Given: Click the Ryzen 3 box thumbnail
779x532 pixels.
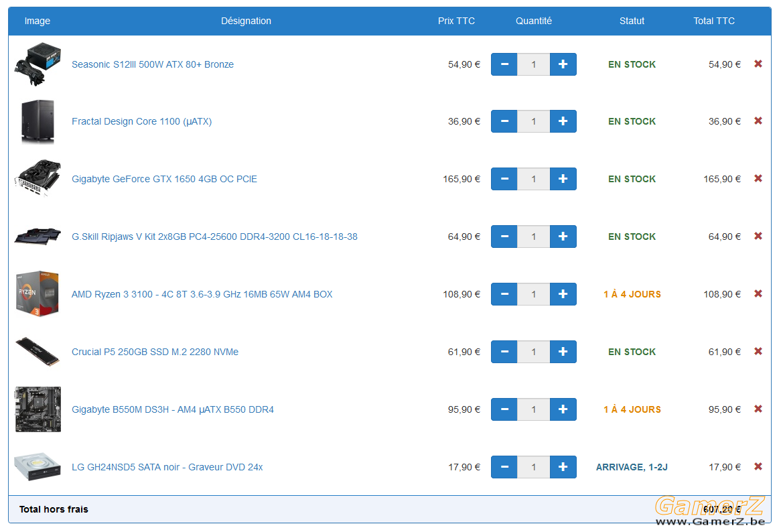Looking at the screenshot, I should pyautogui.click(x=38, y=293).
